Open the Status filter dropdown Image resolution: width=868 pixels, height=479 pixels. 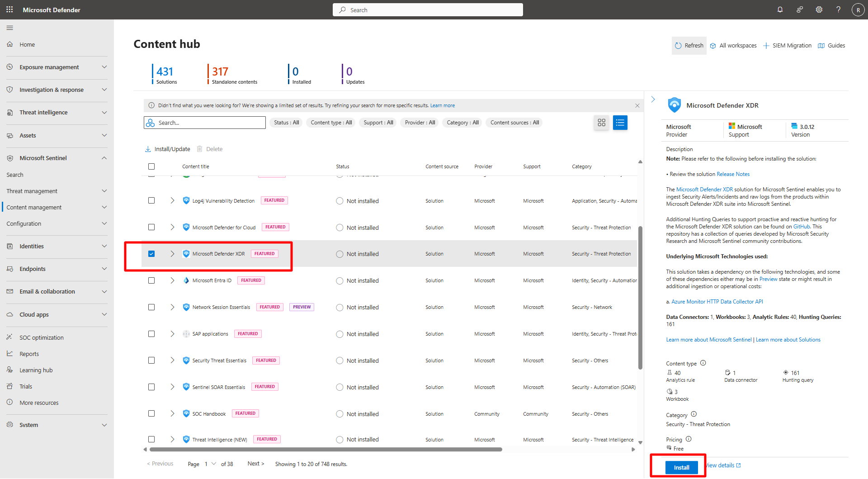(287, 123)
